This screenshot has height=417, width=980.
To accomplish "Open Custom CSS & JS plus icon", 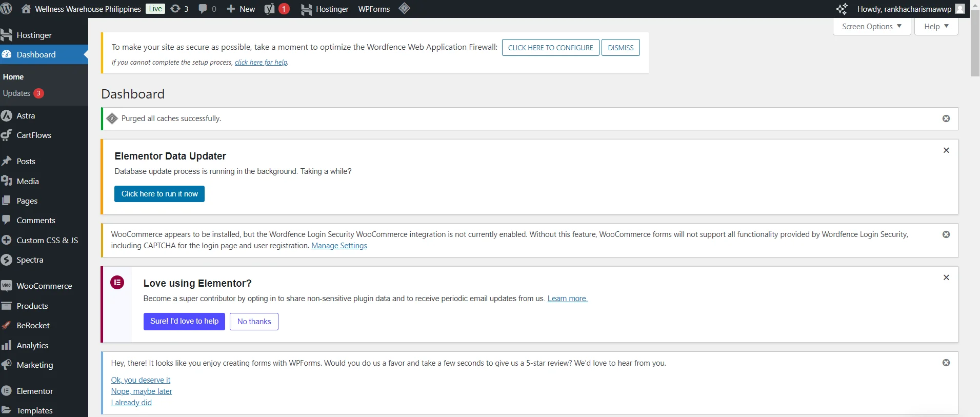I will coord(7,240).
